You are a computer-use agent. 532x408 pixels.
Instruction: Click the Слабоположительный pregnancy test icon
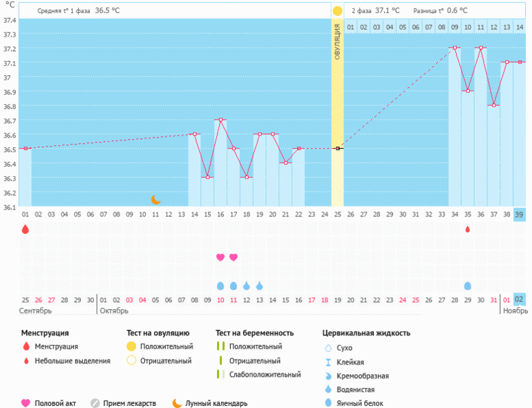tap(220, 374)
